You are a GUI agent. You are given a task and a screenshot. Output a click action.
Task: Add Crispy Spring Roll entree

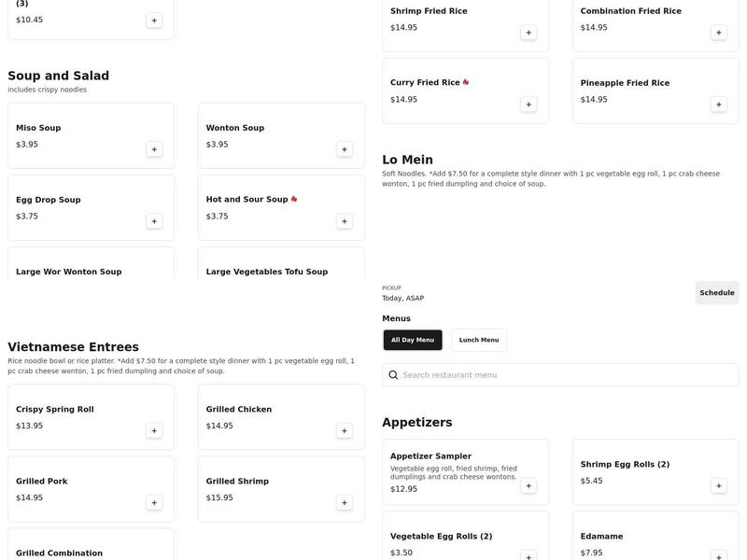point(154,431)
